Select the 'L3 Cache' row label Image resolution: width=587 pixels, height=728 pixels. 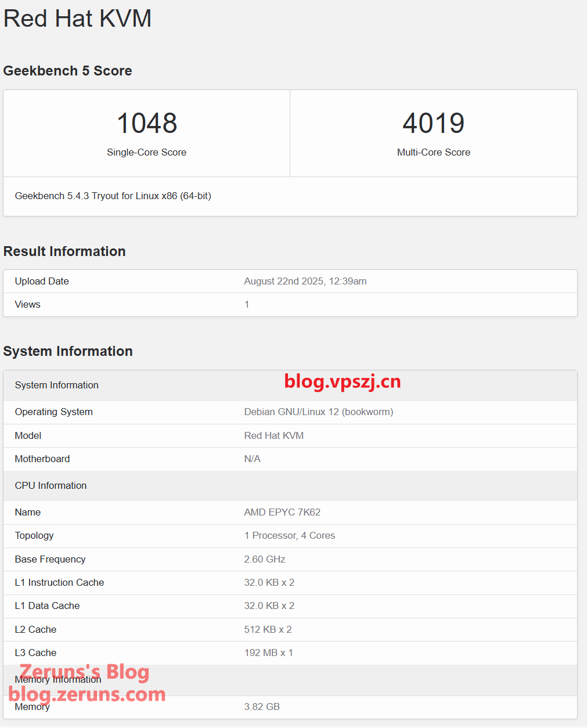coord(36,653)
